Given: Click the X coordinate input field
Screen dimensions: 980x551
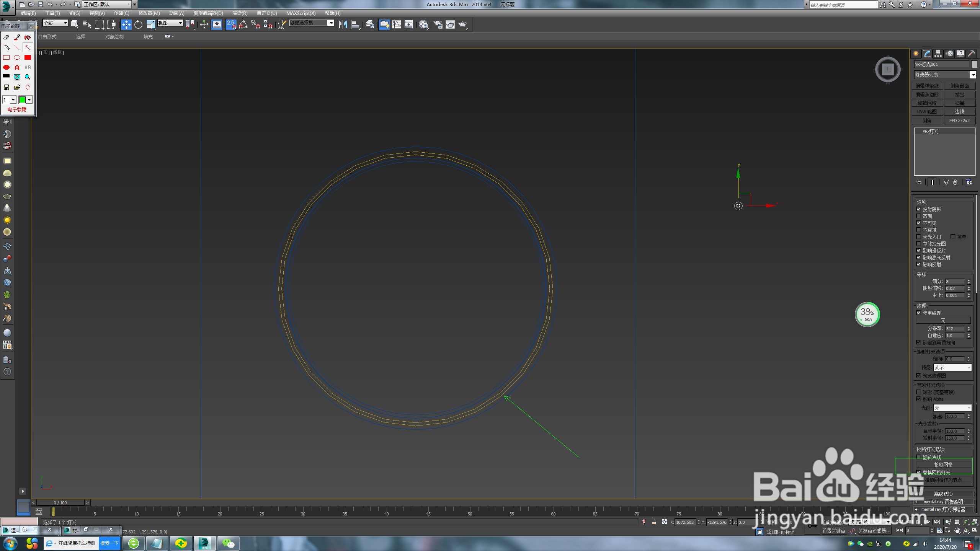Looking at the screenshot, I should [x=685, y=522].
